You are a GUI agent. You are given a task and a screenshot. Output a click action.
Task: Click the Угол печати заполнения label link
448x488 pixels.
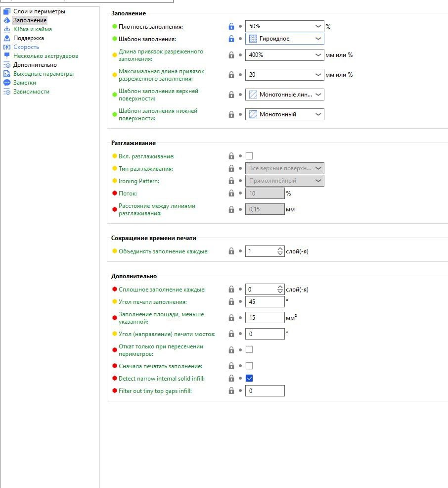(152, 302)
